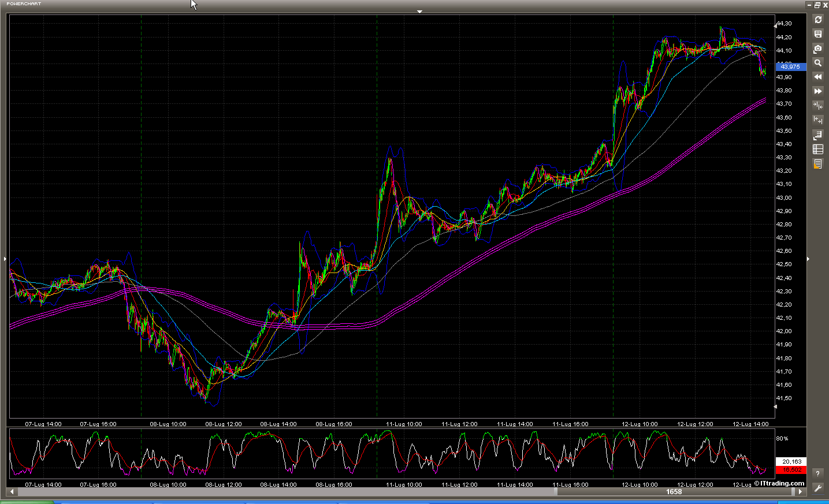
Task: Click 12-Lug 10:00 on main chart time axis
Action: (640, 424)
